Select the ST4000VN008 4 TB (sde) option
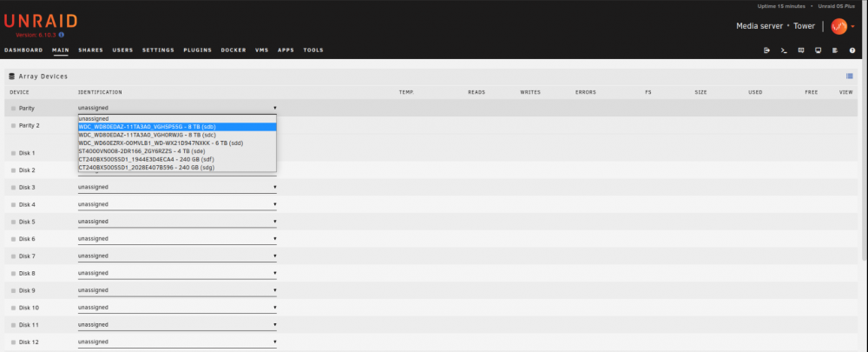 177,150
